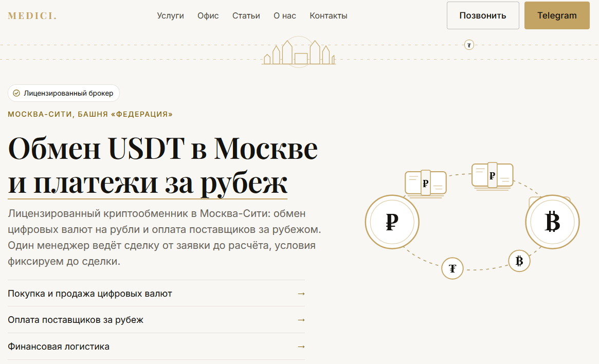Click the large ruble coin icon
This screenshot has width=599, height=364.
[x=392, y=222]
